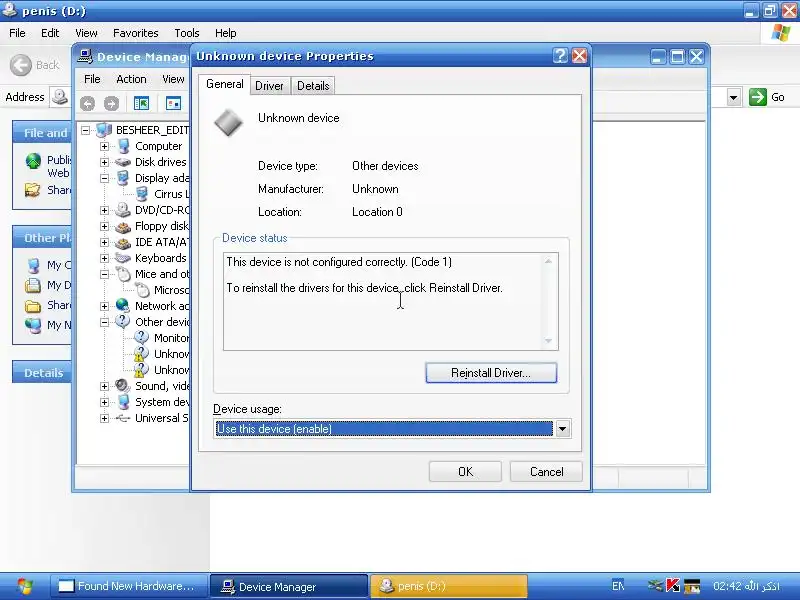Open Help menu in Explorer window
The width and height of the screenshot is (800, 600).
pyautogui.click(x=226, y=33)
